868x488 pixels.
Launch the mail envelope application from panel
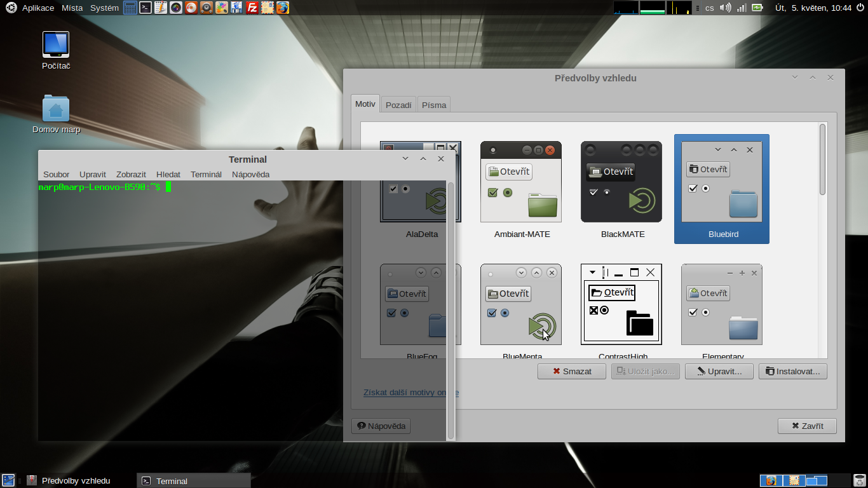[268, 8]
